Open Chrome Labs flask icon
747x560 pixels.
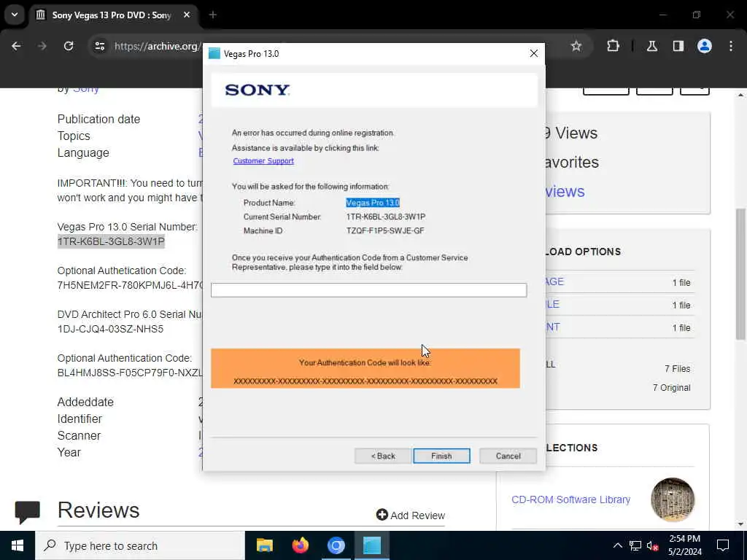[651, 46]
